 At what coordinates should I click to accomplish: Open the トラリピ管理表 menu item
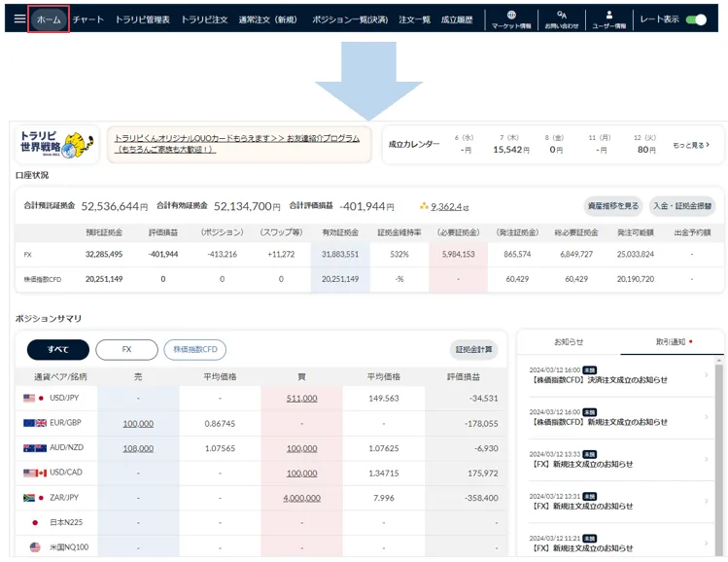142,19
